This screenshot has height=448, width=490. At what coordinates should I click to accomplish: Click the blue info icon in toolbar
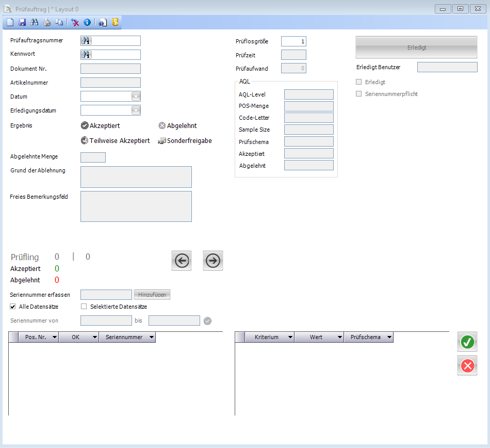point(87,22)
